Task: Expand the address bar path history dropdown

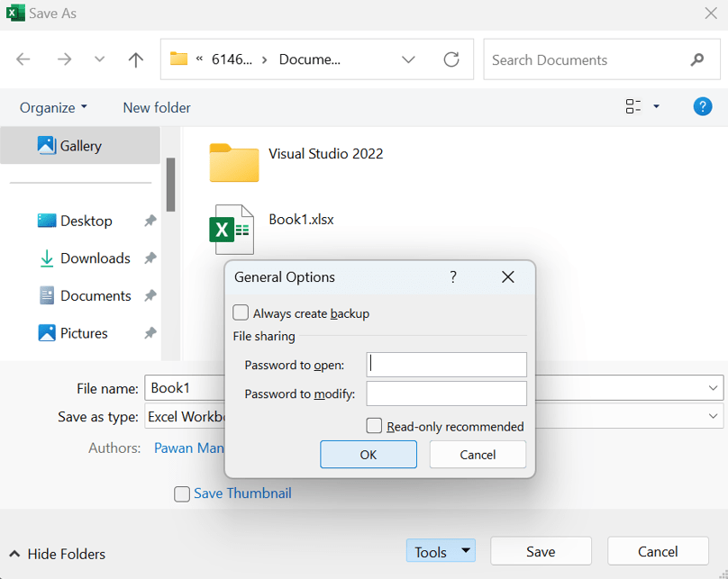Action: coord(408,59)
